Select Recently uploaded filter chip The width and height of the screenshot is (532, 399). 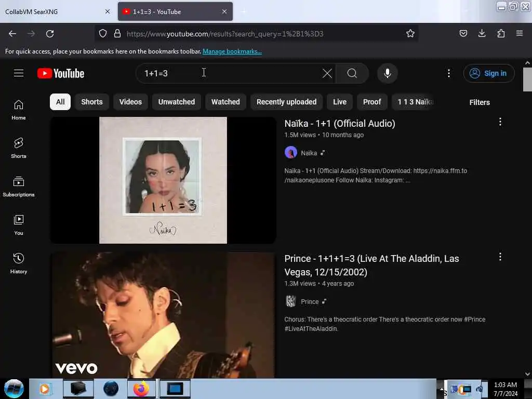click(287, 102)
